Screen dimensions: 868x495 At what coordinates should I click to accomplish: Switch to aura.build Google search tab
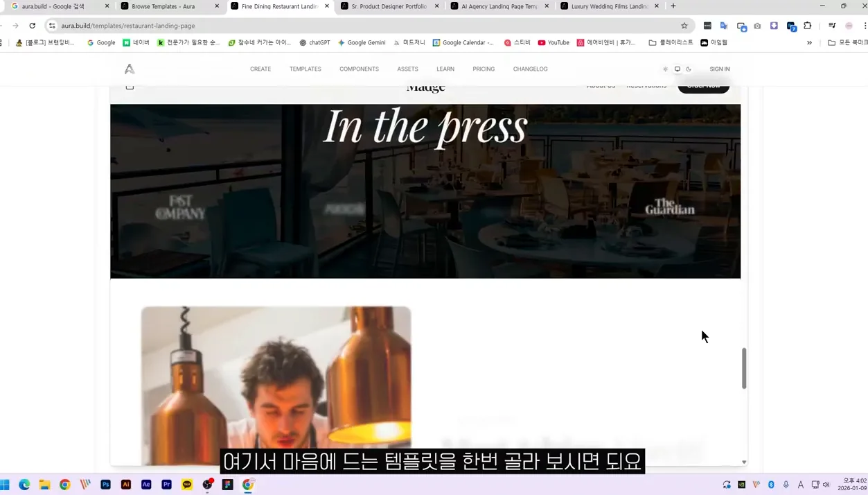coord(59,6)
